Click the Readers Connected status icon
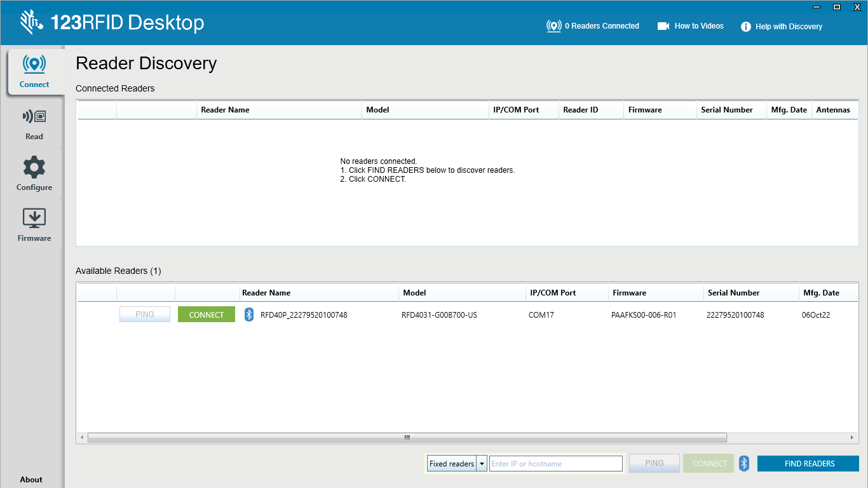 [x=554, y=26]
